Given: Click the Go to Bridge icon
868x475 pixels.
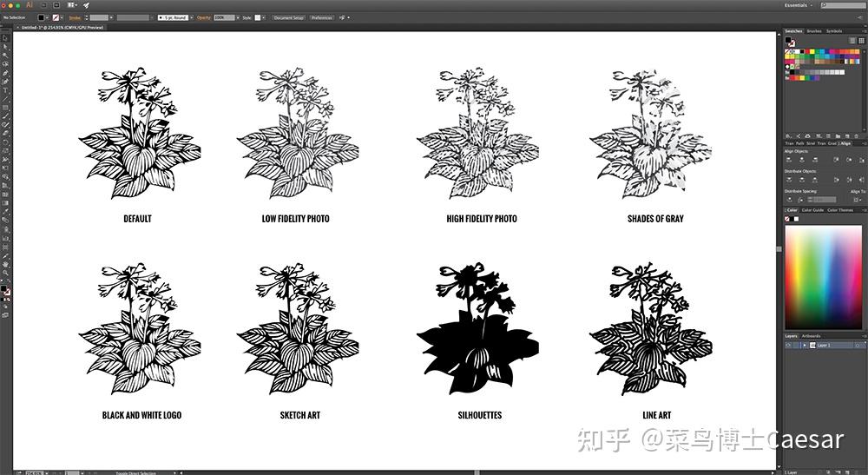Looking at the screenshot, I should tap(44, 4).
